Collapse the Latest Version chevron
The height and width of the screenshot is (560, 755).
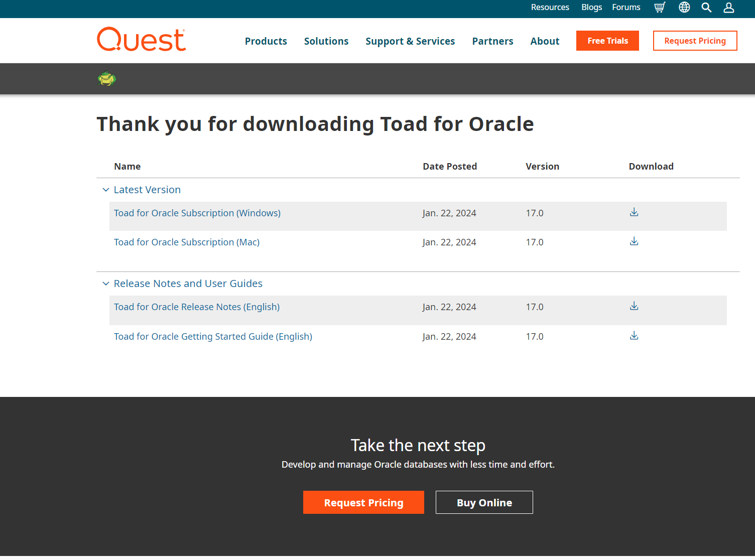point(105,190)
